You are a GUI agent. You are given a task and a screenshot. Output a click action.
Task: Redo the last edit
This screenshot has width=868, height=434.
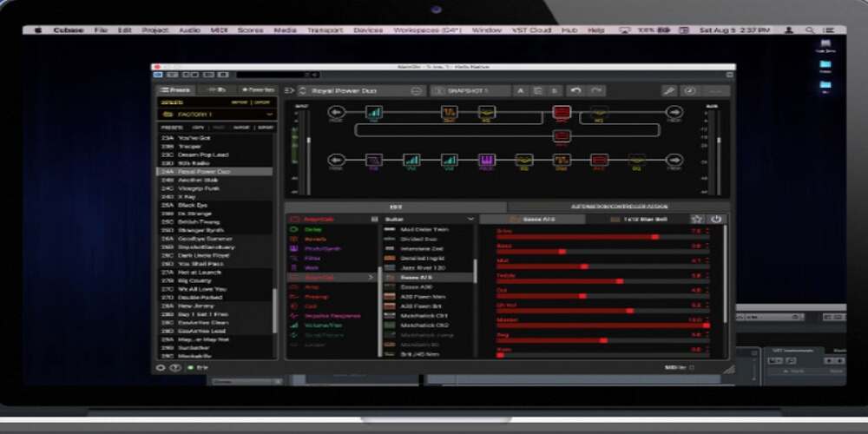pyautogui.click(x=596, y=91)
